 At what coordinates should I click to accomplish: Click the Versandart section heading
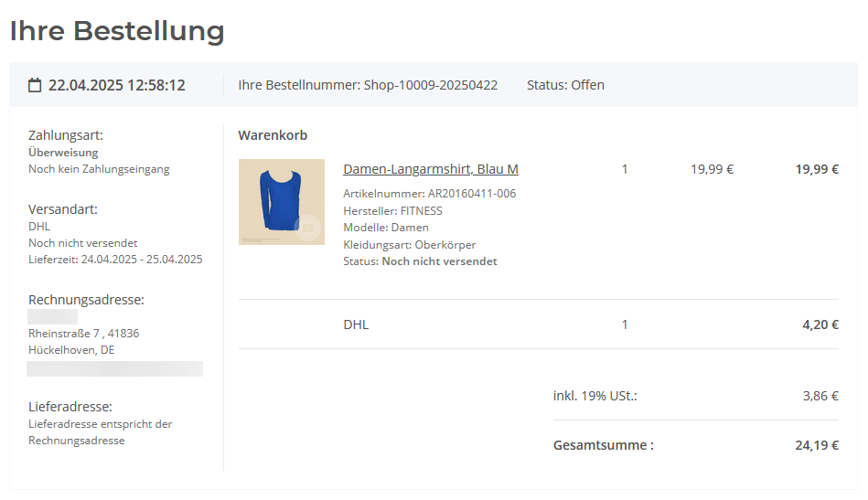pos(63,209)
